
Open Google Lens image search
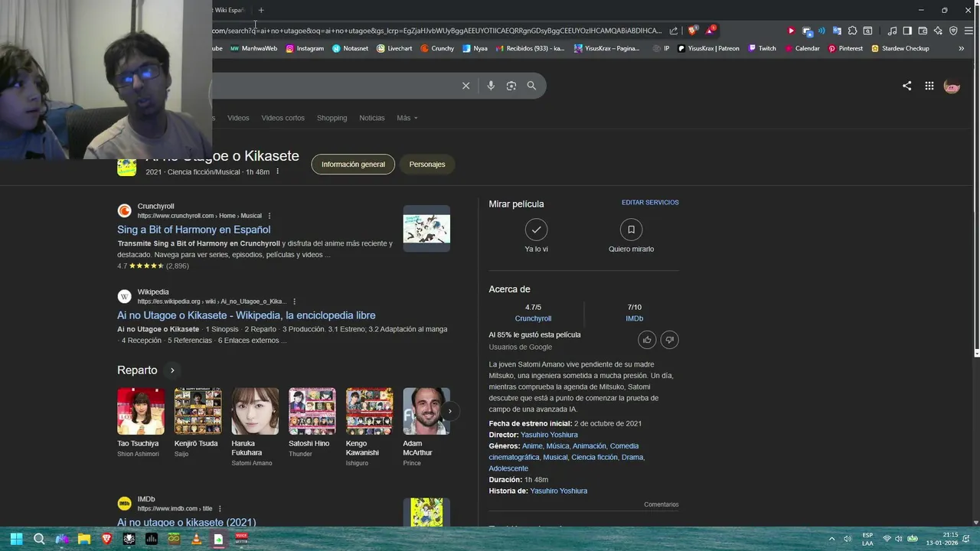511,86
